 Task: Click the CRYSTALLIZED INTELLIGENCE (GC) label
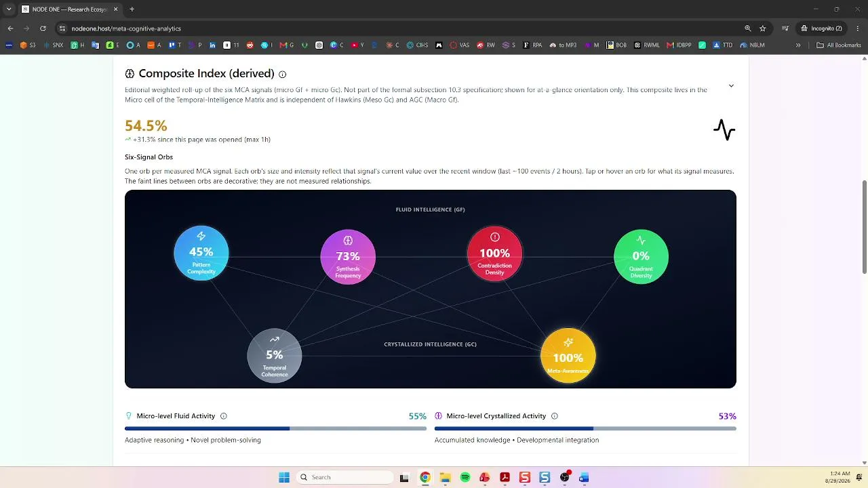coord(431,344)
